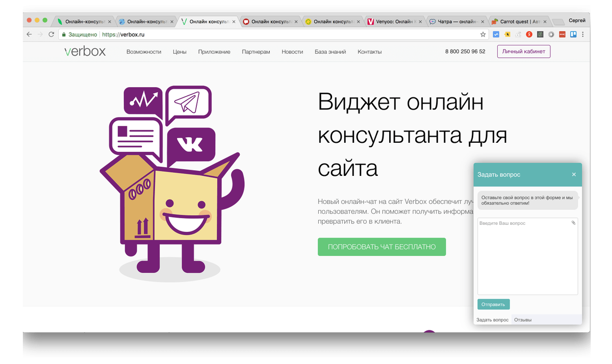Click the Защищено label in address bar

pyautogui.click(x=83, y=35)
